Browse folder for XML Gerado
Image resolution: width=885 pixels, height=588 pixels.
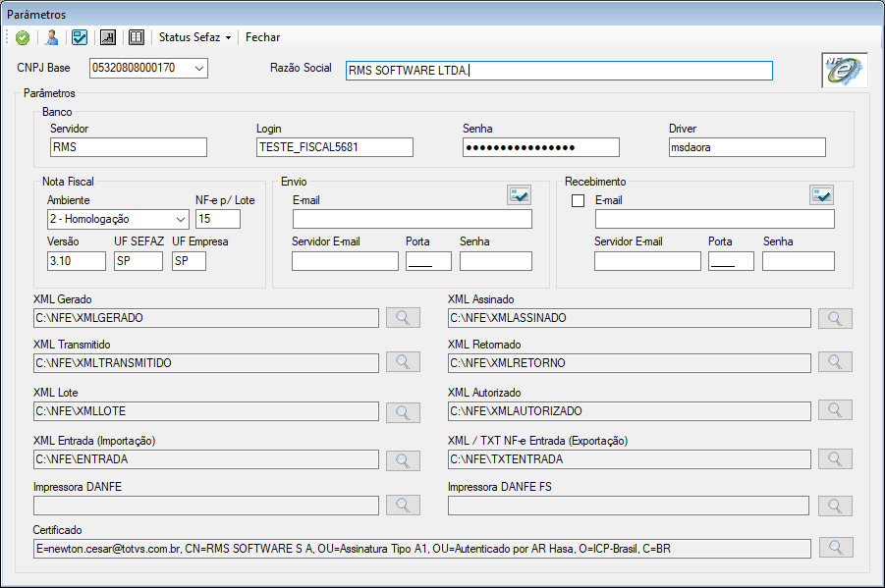403,318
